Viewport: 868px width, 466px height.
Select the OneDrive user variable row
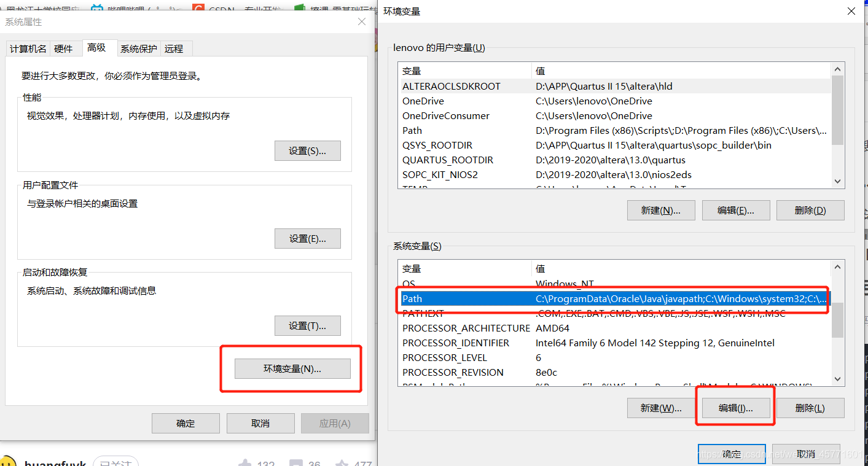(614, 101)
